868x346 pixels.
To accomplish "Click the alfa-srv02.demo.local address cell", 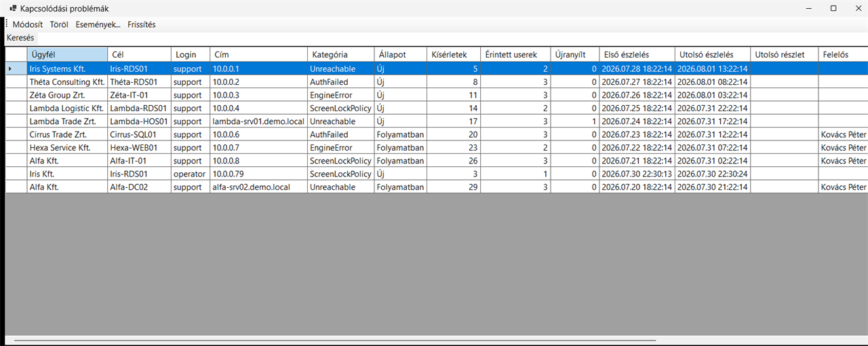I will (x=258, y=187).
